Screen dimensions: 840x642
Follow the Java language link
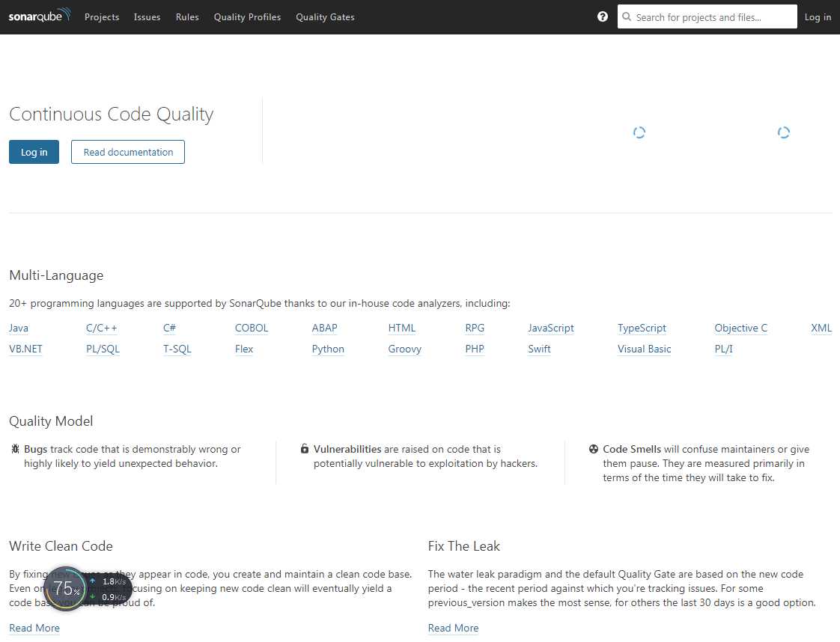[19, 328]
